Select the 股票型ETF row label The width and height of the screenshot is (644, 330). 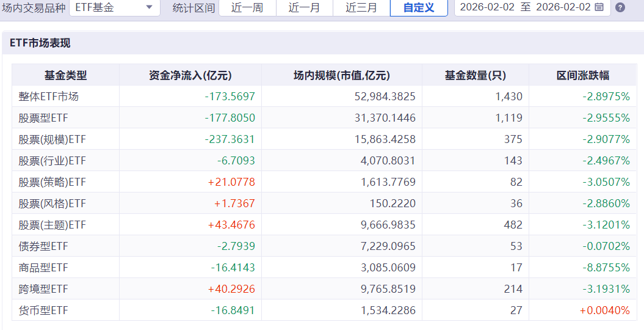pos(43,118)
